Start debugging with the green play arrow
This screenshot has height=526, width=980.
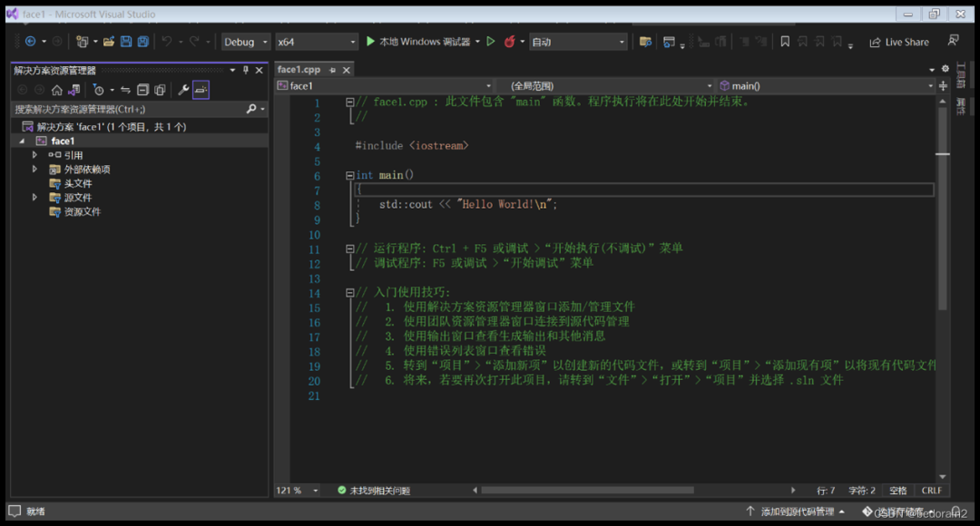[370, 41]
